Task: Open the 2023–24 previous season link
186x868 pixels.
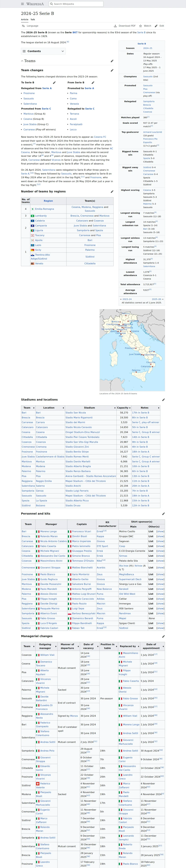Action: click(127, 299)
